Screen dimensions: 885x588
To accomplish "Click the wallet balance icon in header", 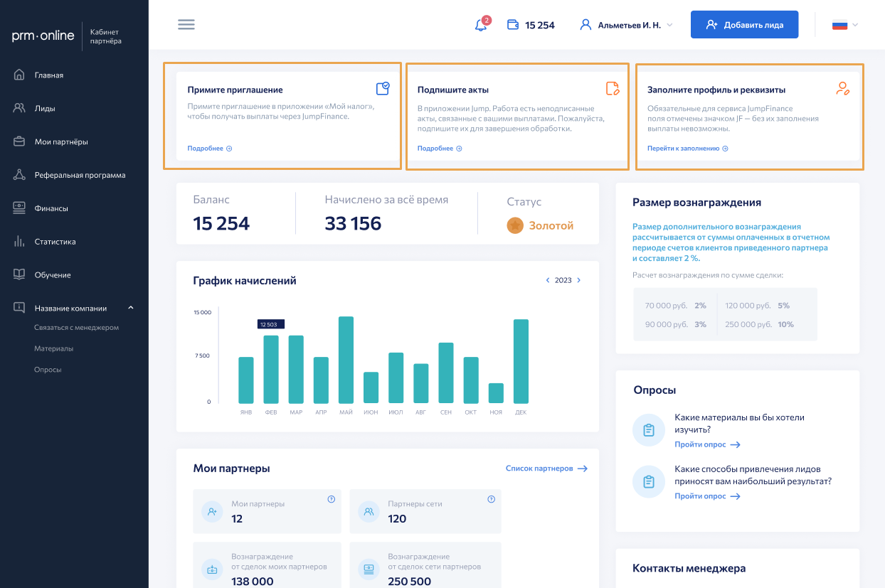I will [x=512, y=25].
